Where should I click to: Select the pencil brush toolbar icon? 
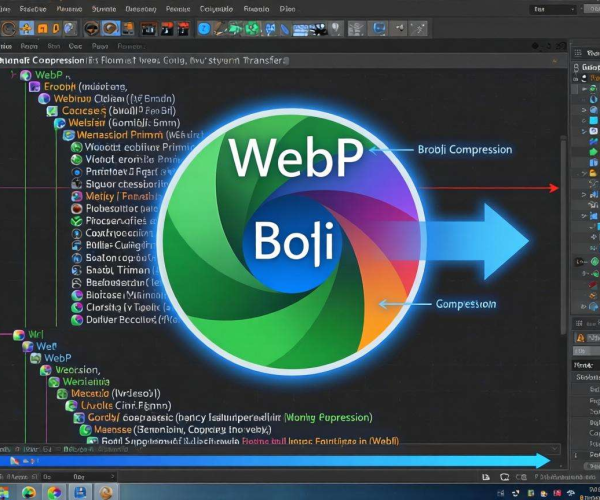[x=219, y=29]
